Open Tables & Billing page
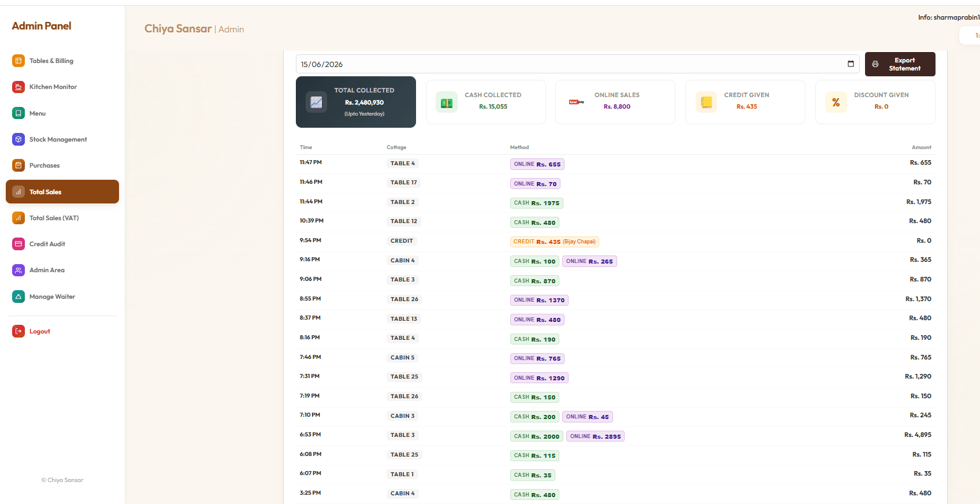 [62, 61]
